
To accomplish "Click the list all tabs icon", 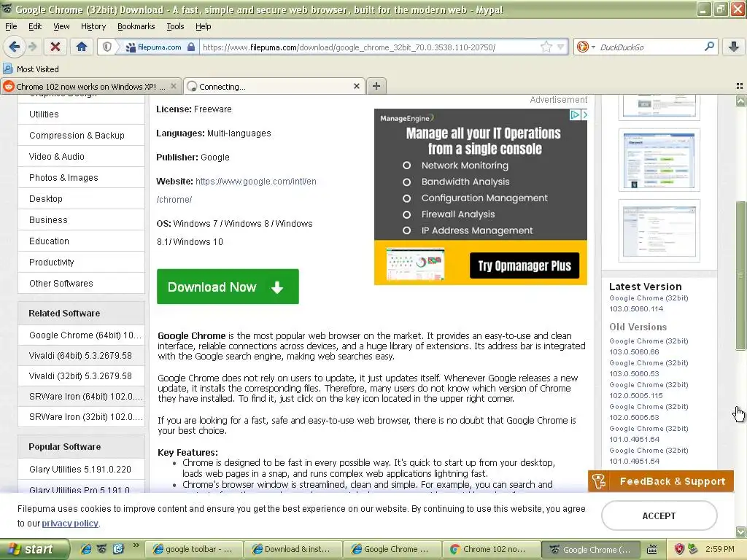I will click(x=740, y=86).
